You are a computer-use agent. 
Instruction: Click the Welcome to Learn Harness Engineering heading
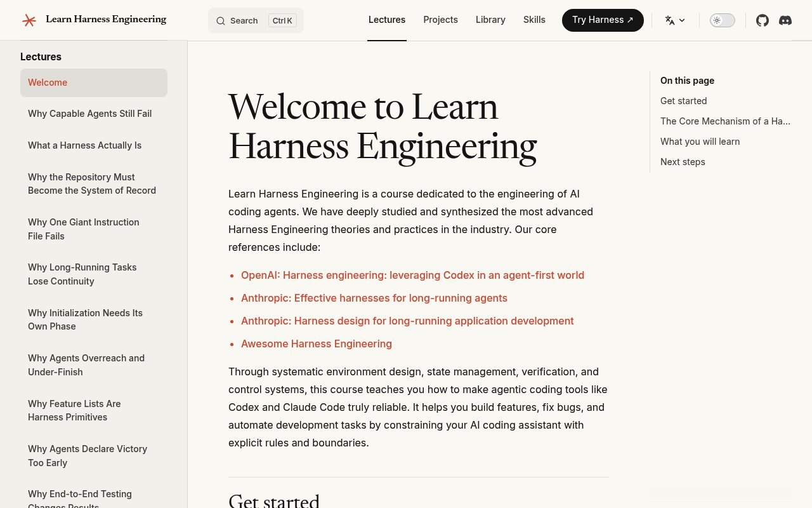(383, 126)
